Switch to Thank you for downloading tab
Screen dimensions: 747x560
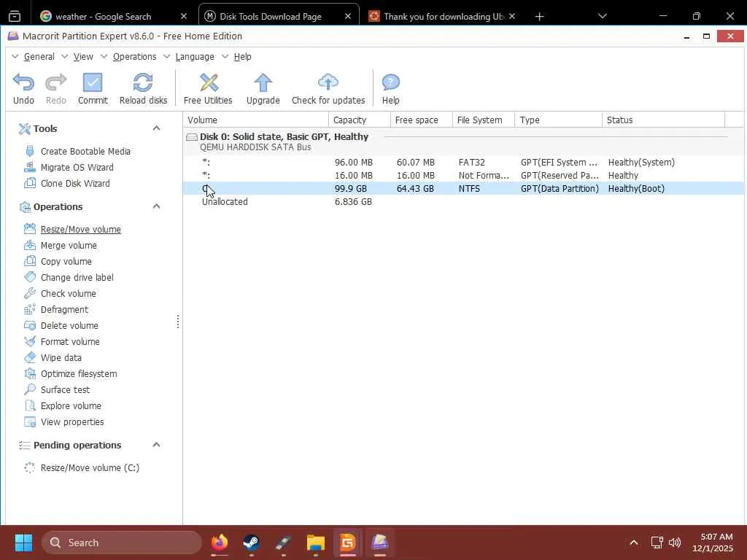click(x=442, y=16)
